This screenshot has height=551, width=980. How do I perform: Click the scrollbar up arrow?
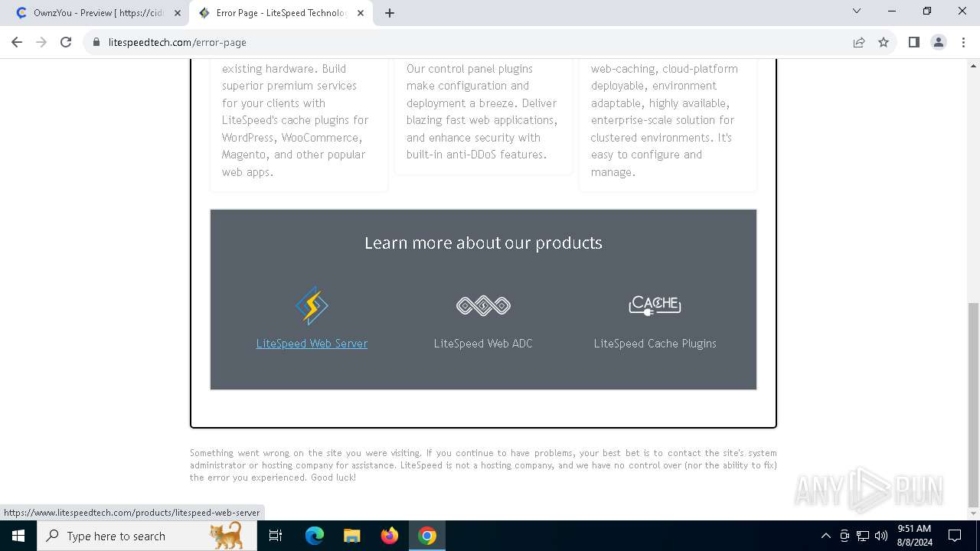(973, 65)
